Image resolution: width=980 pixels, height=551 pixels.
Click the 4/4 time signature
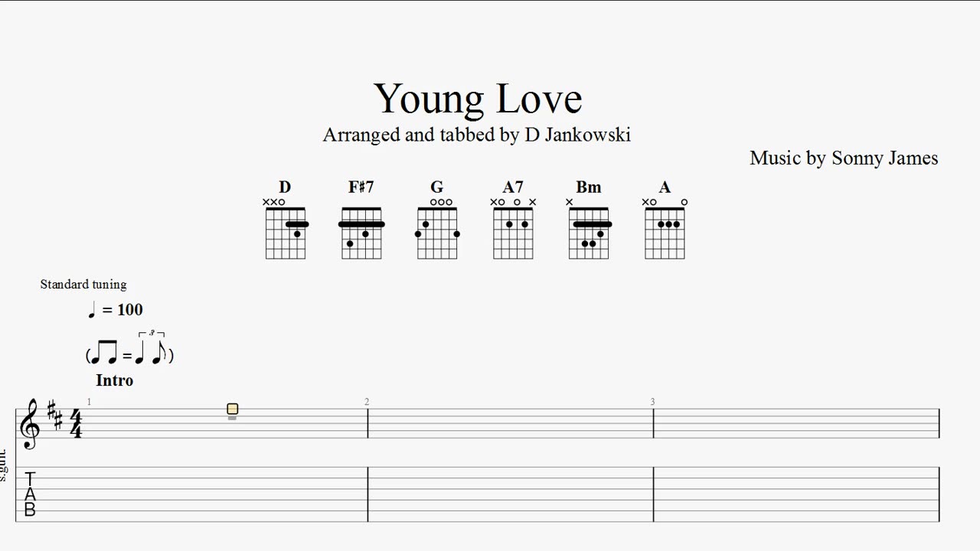click(76, 423)
